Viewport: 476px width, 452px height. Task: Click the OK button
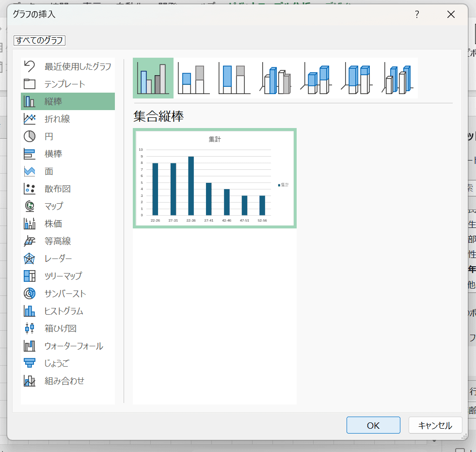(x=373, y=425)
